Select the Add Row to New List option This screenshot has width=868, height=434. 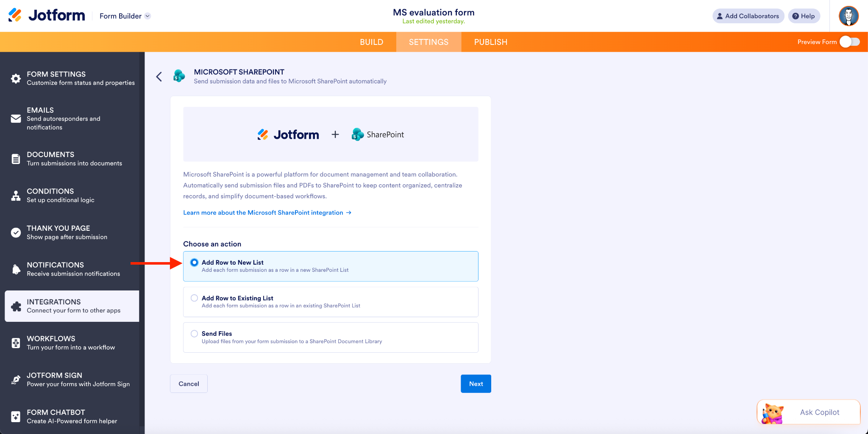pos(194,262)
